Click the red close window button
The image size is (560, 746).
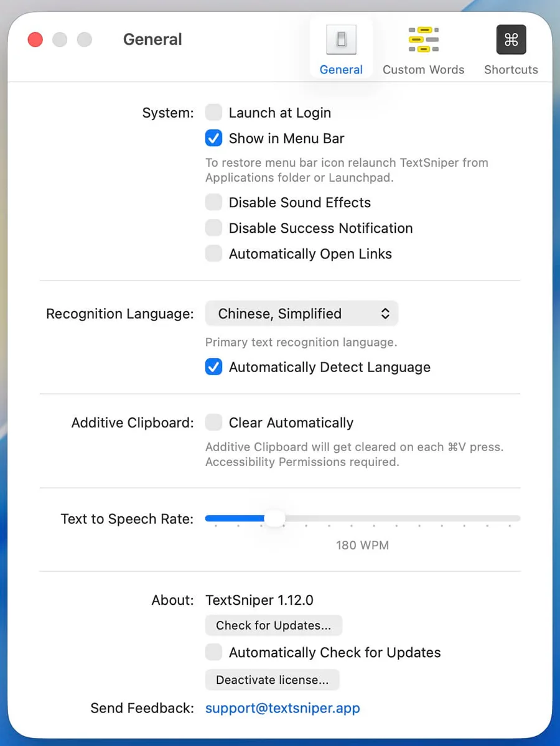pyautogui.click(x=35, y=40)
